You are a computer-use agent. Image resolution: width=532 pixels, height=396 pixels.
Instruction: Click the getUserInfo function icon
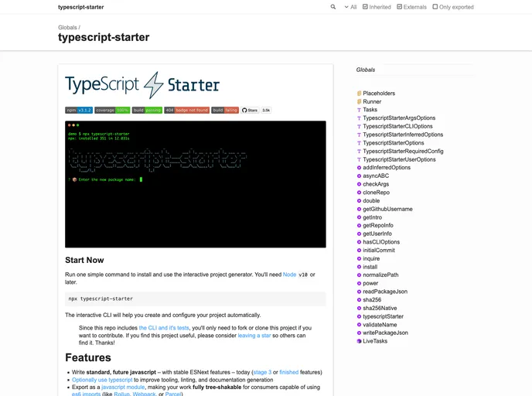(359, 234)
